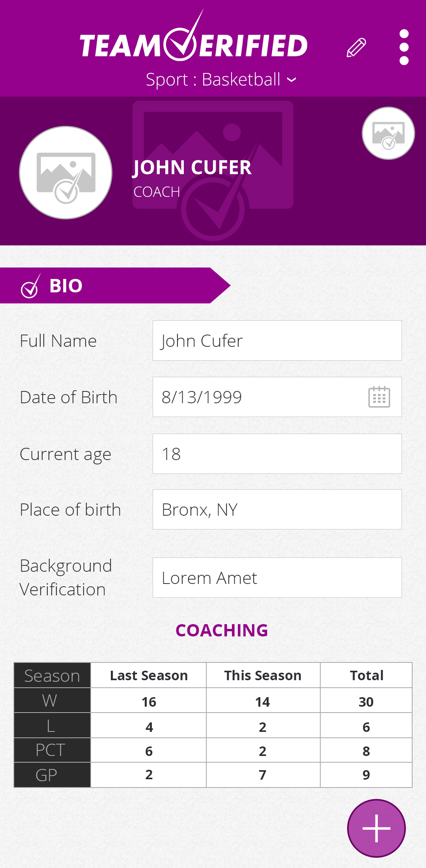The height and width of the screenshot is (868, 426).
Task: Tap the pencil edit icon
Action: pyautogui.click(x=357, y=48)
